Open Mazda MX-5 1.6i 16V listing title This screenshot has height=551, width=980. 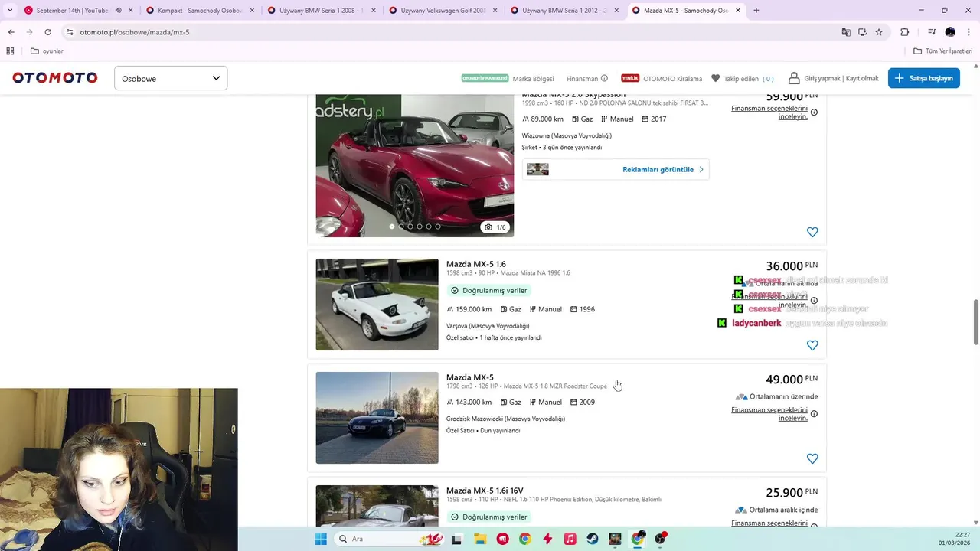[485, 491]
